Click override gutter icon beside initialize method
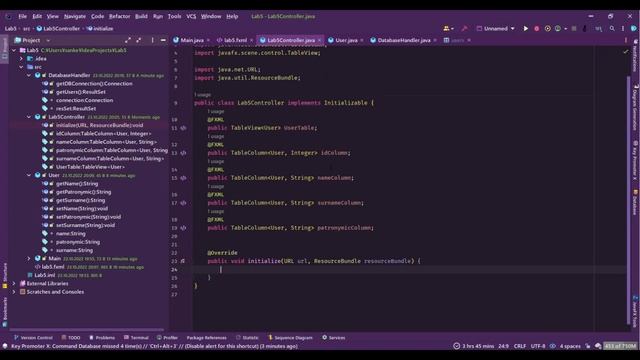This screenshot has height=360, width=640. (x=183, y=261)
